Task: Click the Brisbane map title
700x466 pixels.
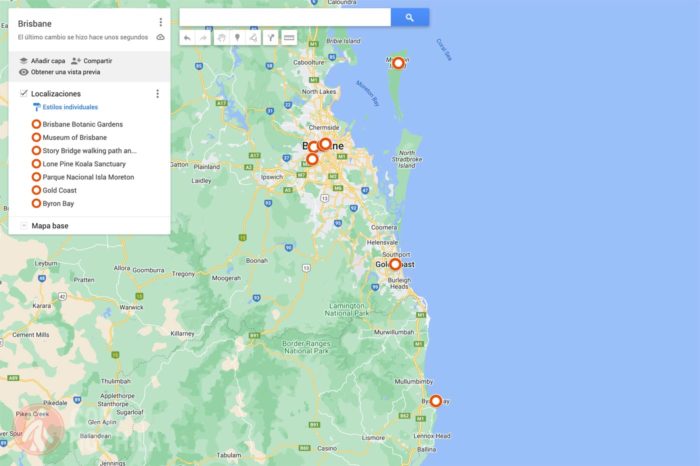Action: click(34, 24)
